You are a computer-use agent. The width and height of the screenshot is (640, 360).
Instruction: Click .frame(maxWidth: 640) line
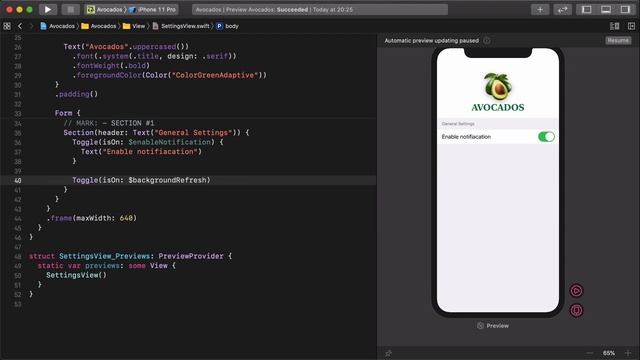[x=92, y=218]
